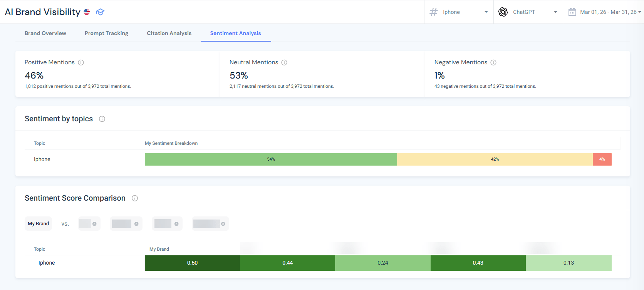644x290 pixels.
Task: Select the 0.24 sentiment score cell
Action: click(383, 263)
